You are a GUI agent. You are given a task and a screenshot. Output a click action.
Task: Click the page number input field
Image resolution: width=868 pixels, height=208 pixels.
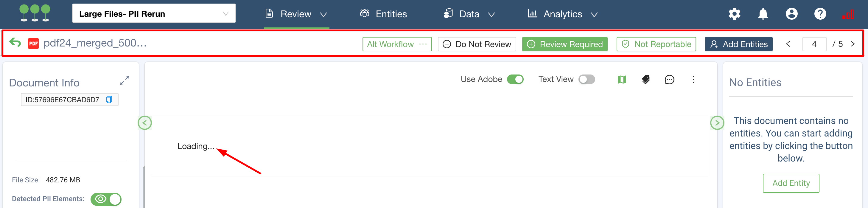coord(814,44)
